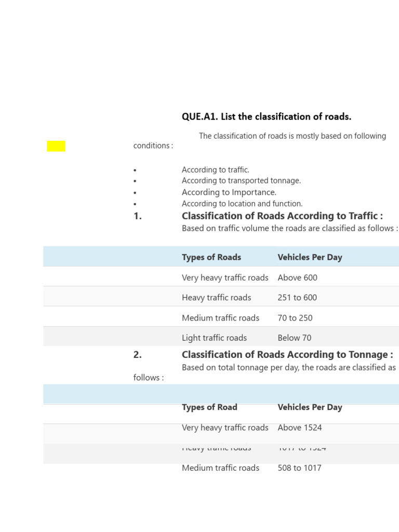
Task: Click 'Based on traffic volume the roads' sentence
Action: (290, 229)
